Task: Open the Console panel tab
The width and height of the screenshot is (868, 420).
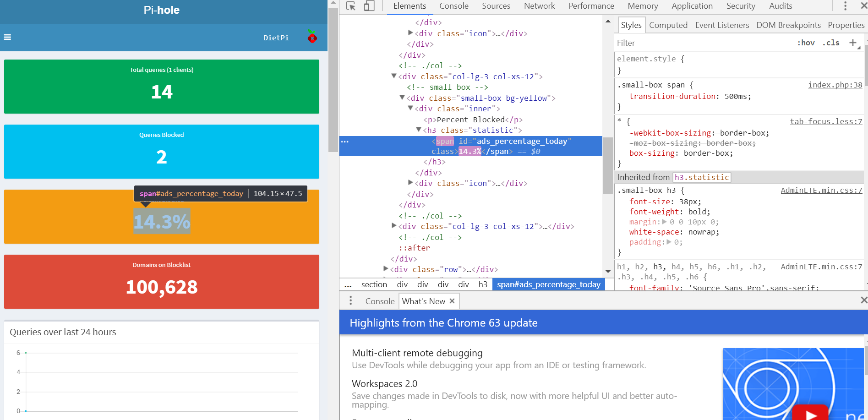Action: pos(454,6)
